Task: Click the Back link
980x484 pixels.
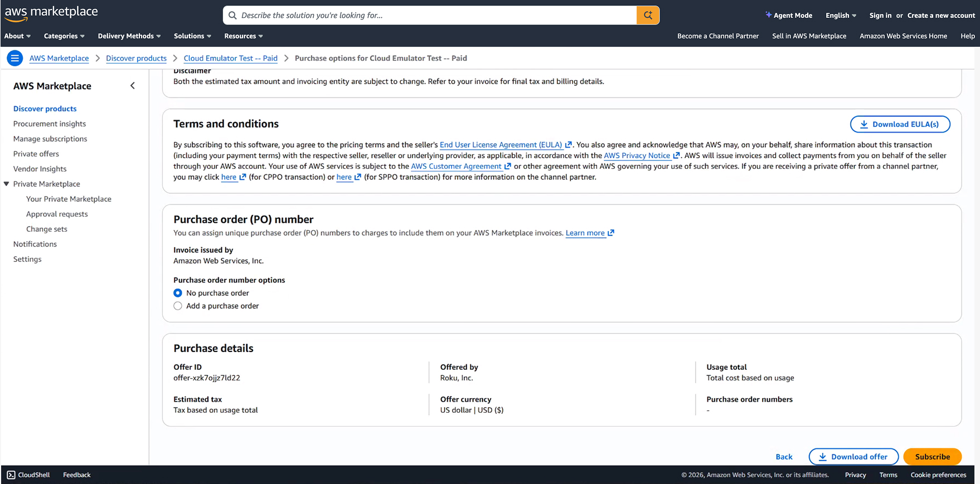Action: click(784, 457)
